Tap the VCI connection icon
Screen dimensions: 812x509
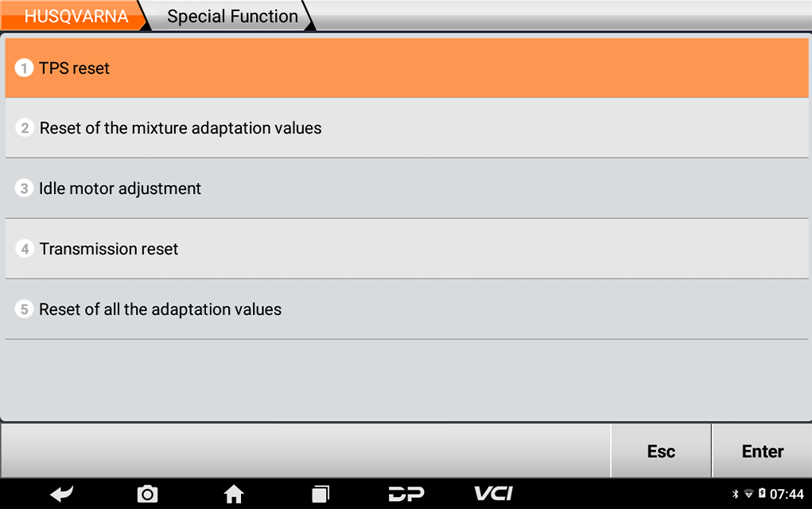[x=494, y=493]
